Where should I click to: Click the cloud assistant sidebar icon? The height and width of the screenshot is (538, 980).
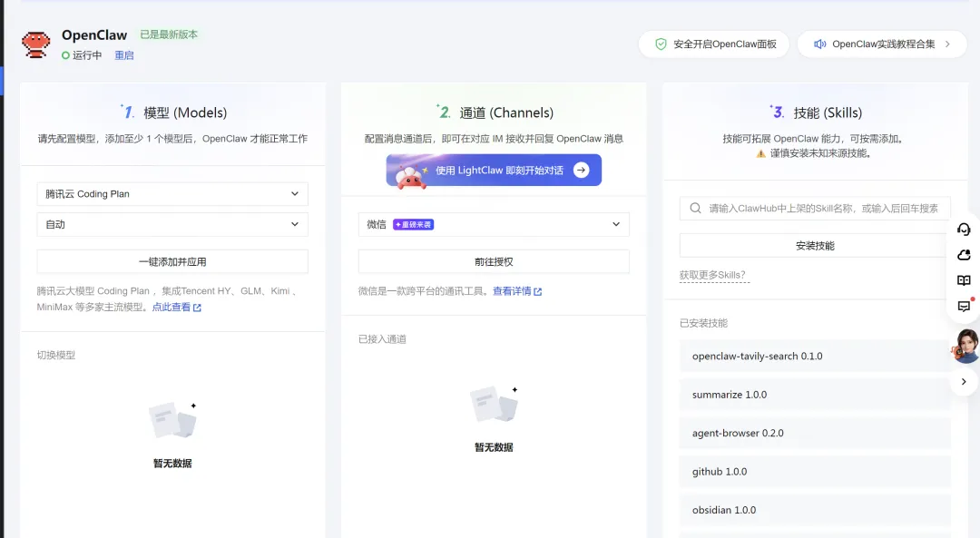click(964, 255)
